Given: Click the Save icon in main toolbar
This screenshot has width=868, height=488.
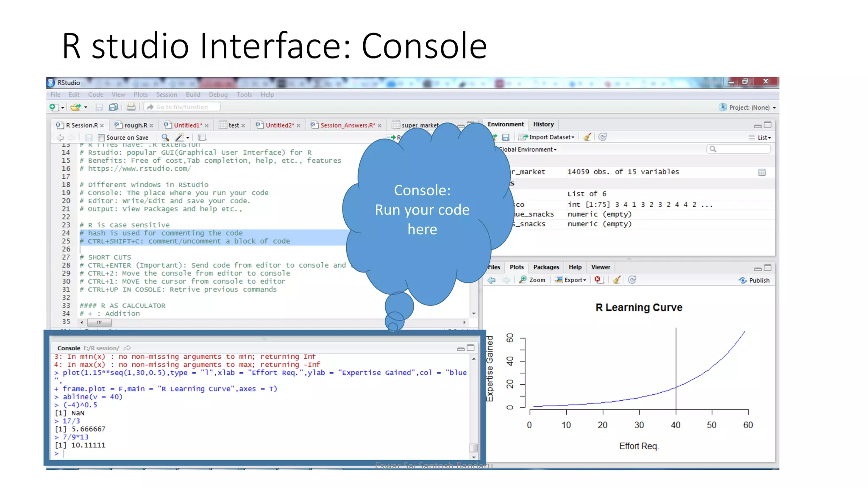Looking at the screenshot, I should (99, 107).
